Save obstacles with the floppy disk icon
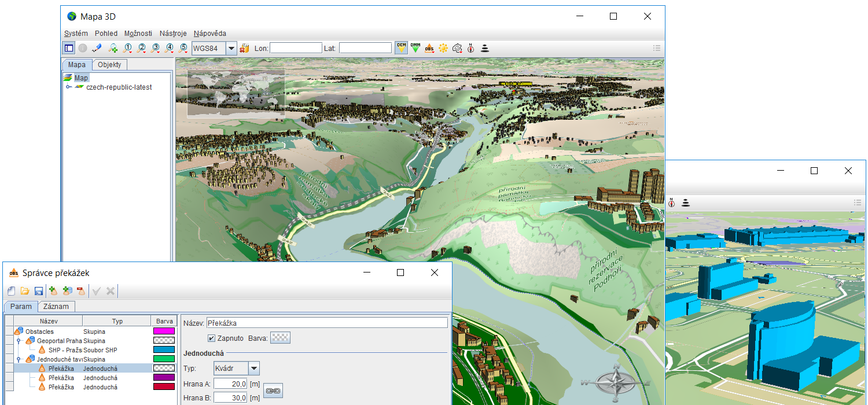The width and height of the screenshot is (868, 405). (x=39, y=291)
